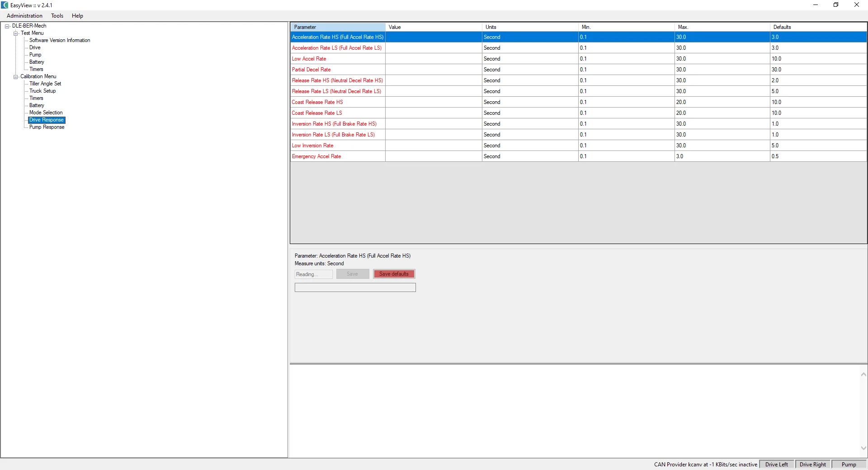
Task: Click the log panel scroll down arrow
Action: (x=863, y=448)
